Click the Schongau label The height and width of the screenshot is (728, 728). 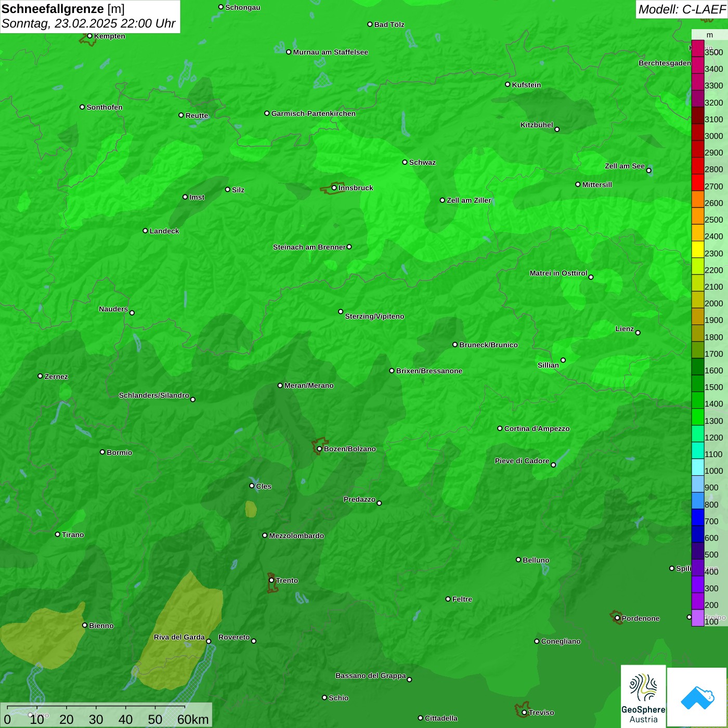pyautogui.click(x=242, y=7)
